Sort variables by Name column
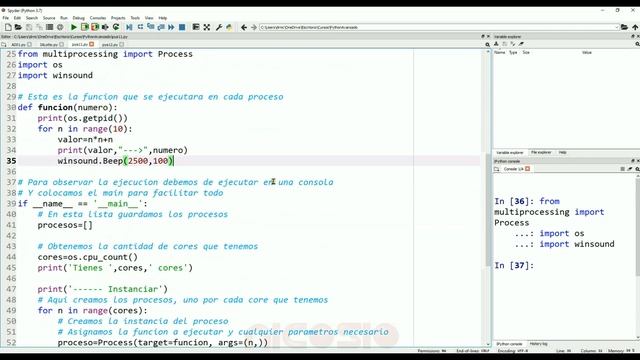Screen dimensions: 640x360 (x=500, y=52)
